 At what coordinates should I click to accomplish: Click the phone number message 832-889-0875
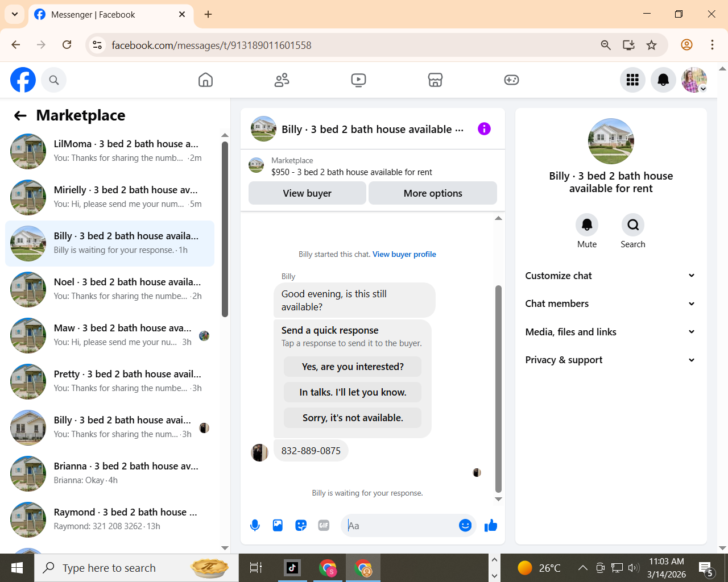pyautogui.click(x=311, y=451)
